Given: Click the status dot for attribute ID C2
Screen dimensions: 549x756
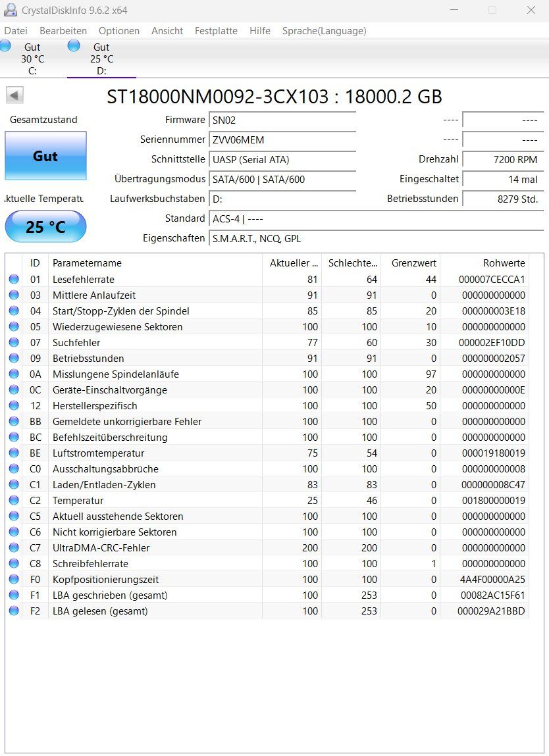Looking at the screenshot, I should pyautogui.click(x=14, y=501).
